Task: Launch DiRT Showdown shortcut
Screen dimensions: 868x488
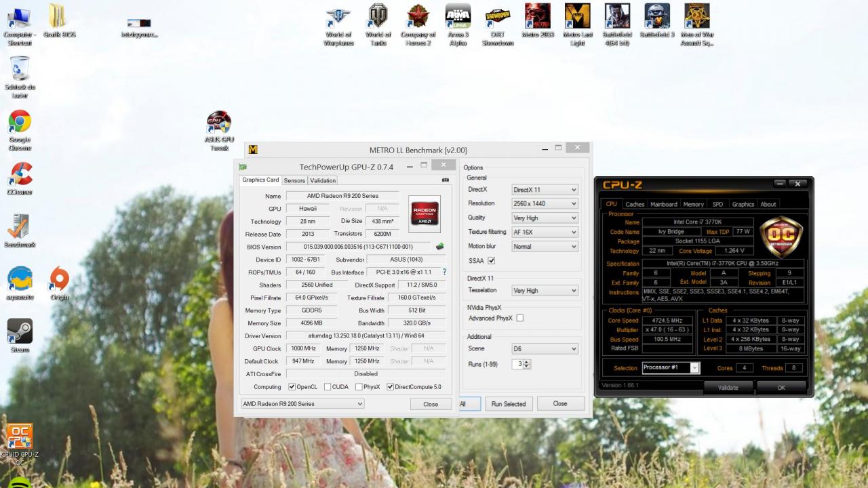Action: (x=498, y=25)
